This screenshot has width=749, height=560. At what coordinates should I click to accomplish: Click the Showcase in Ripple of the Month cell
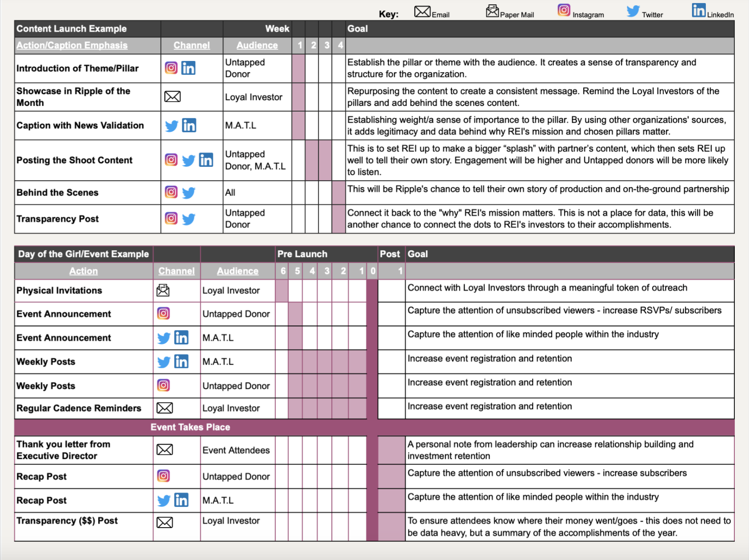click(88, 97)
